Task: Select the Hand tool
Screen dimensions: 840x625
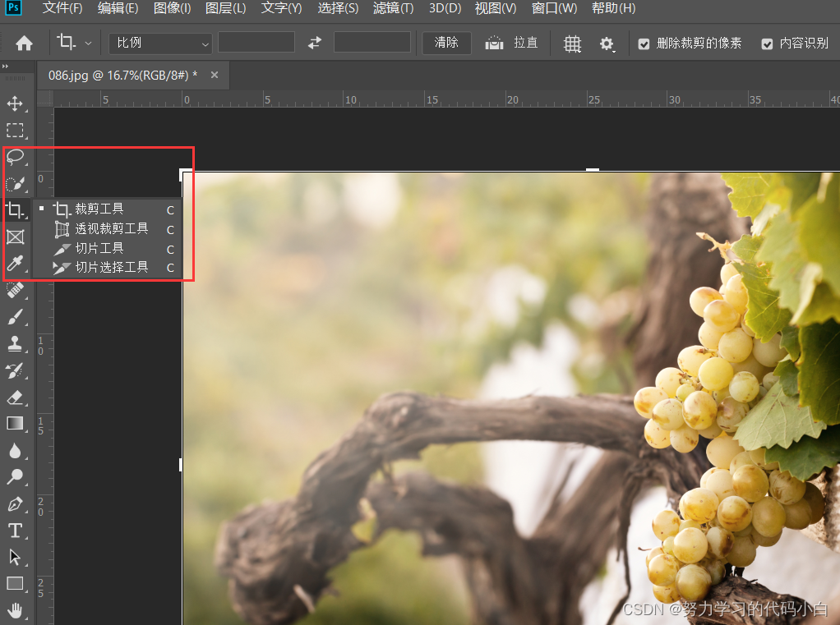Action: pyautogui.click(x=15, y=610)
